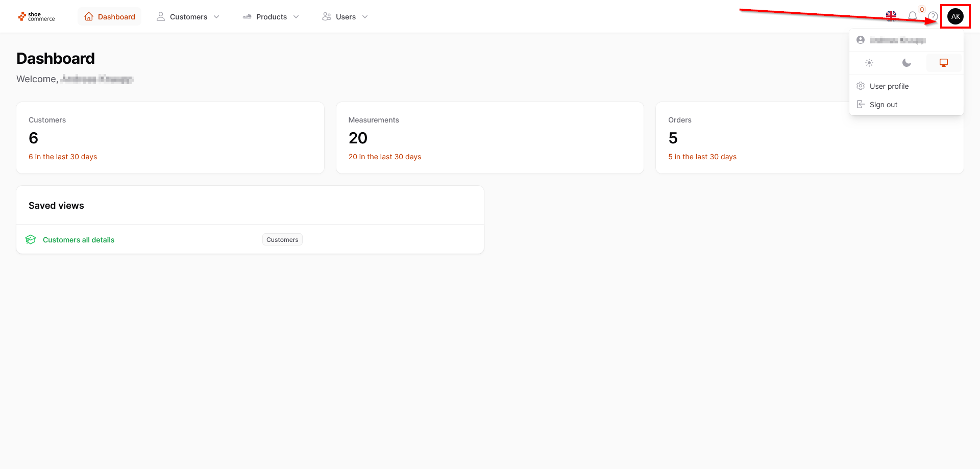Select system theme mode
The height and width of the screenshot is (469, 980).
(x=944, y=63)
